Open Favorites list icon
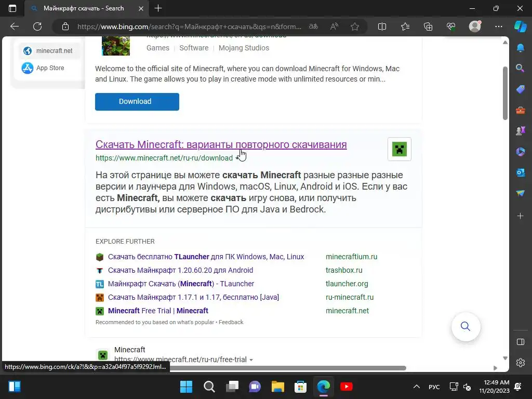 pos(405,26)
